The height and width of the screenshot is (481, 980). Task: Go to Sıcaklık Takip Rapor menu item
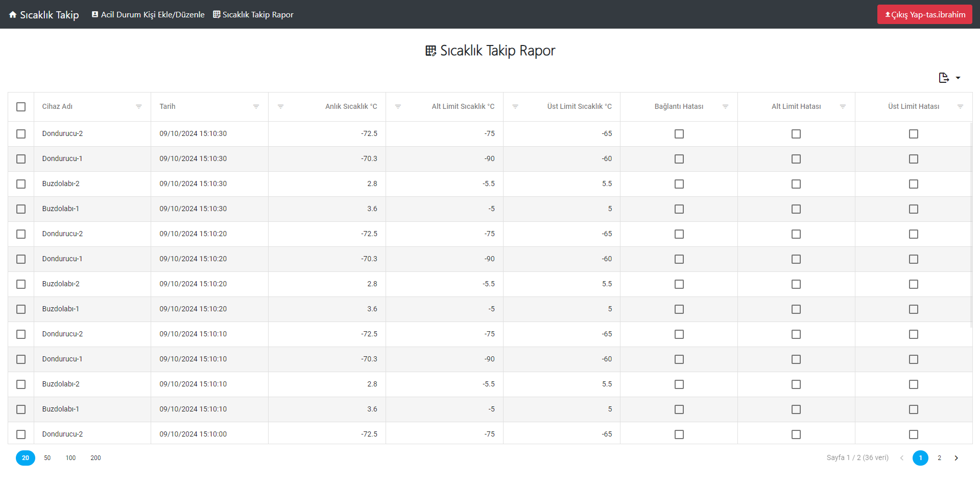pos(253,15)
